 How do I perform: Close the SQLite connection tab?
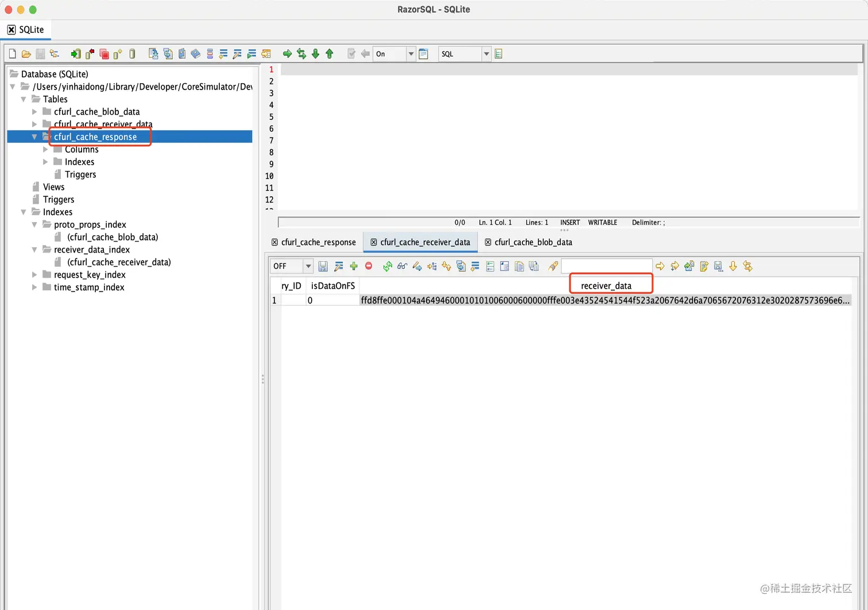11,30
